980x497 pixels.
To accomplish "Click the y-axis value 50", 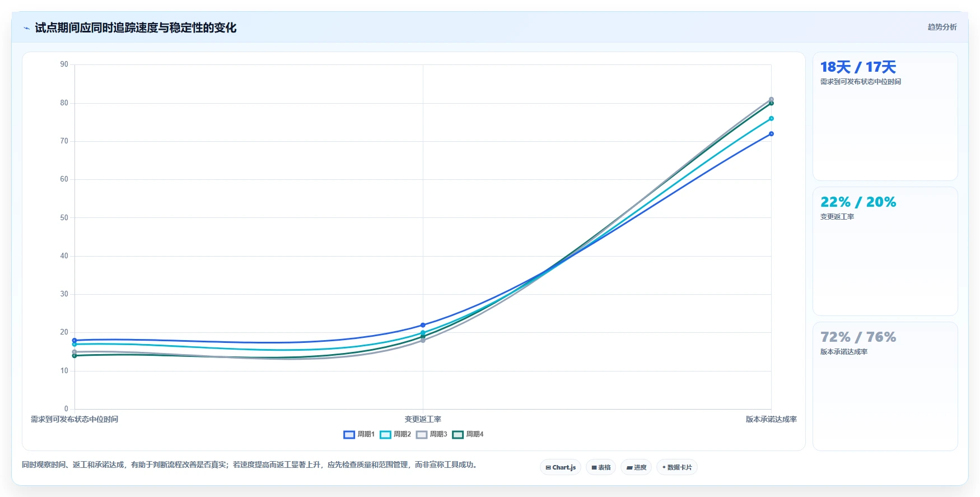I will 64,217.
